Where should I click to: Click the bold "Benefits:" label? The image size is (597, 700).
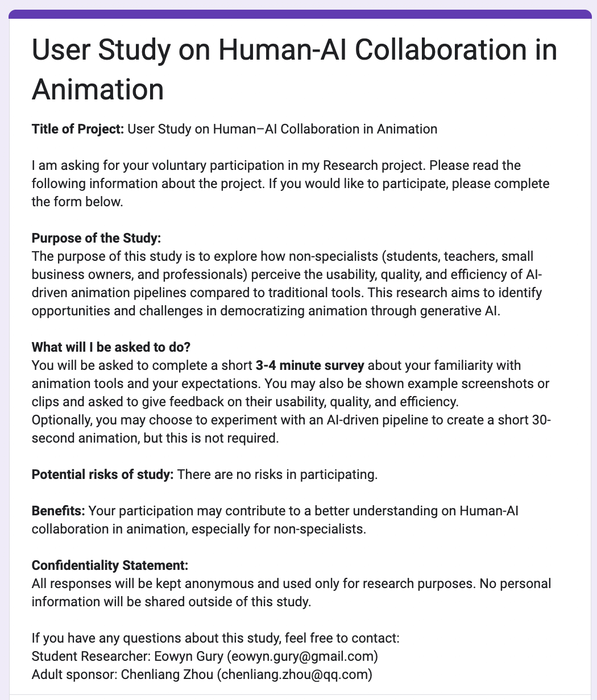point(58,511)
